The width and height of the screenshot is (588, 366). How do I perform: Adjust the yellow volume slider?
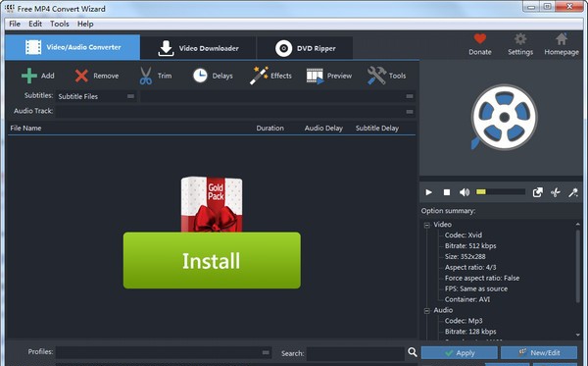pyautogui.click(x=501, y=191)
